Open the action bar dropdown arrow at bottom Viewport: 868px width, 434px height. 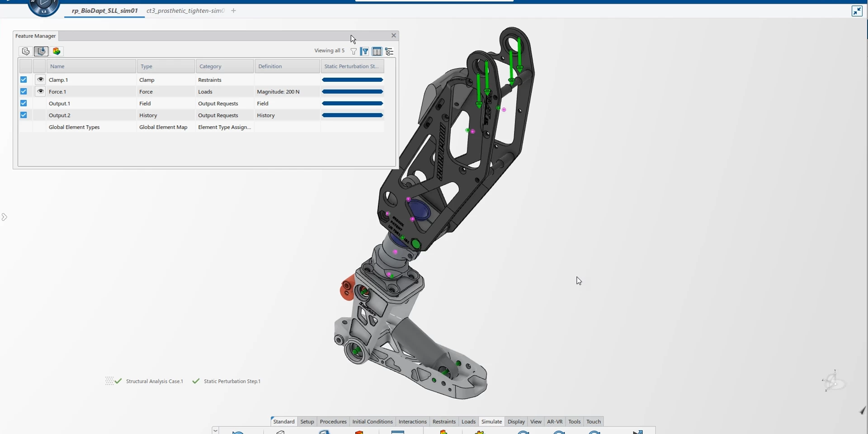click(216, 430)
